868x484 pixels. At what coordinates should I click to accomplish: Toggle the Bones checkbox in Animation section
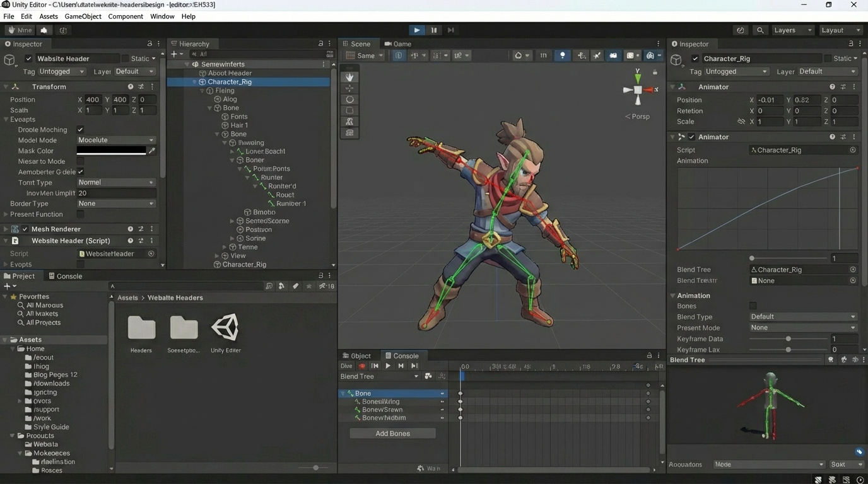tap(753, 306)
